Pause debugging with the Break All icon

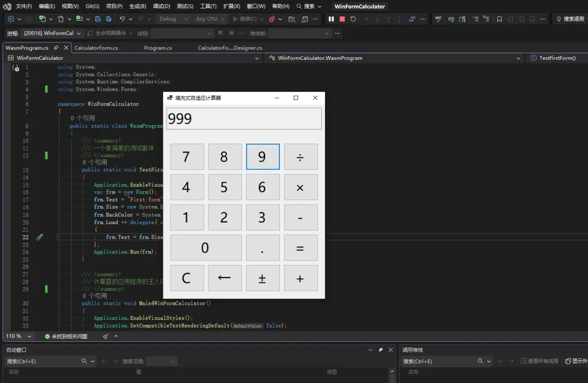(x=331, y=19)
